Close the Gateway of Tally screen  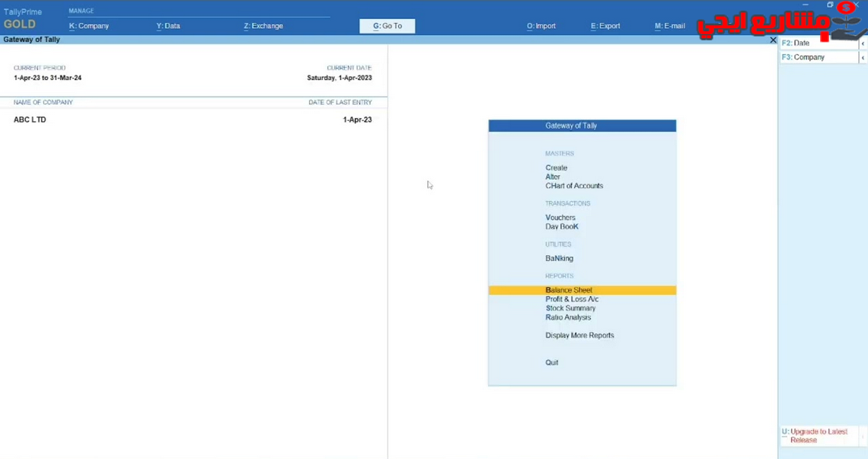point(773,40)
